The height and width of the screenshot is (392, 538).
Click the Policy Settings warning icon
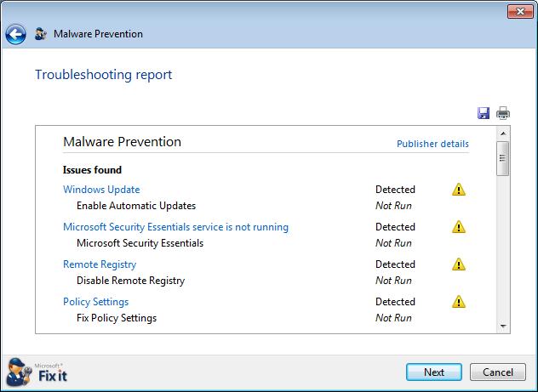459,302
